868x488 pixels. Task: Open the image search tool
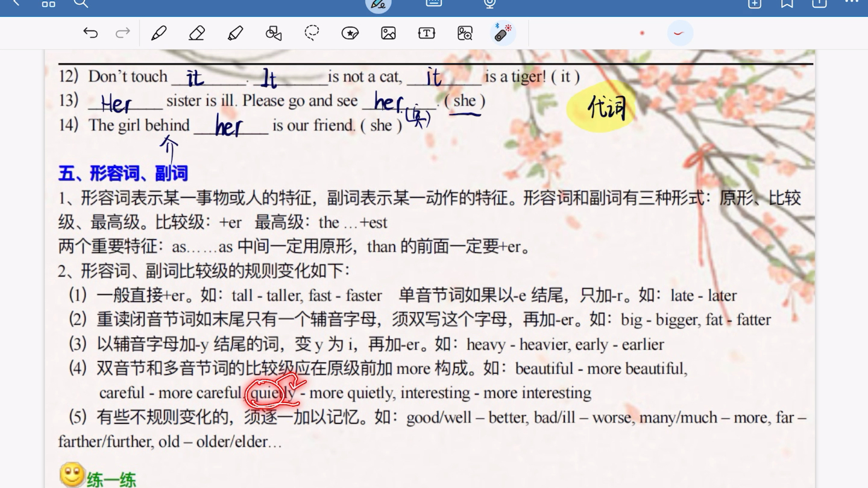[x=464, y=33]
